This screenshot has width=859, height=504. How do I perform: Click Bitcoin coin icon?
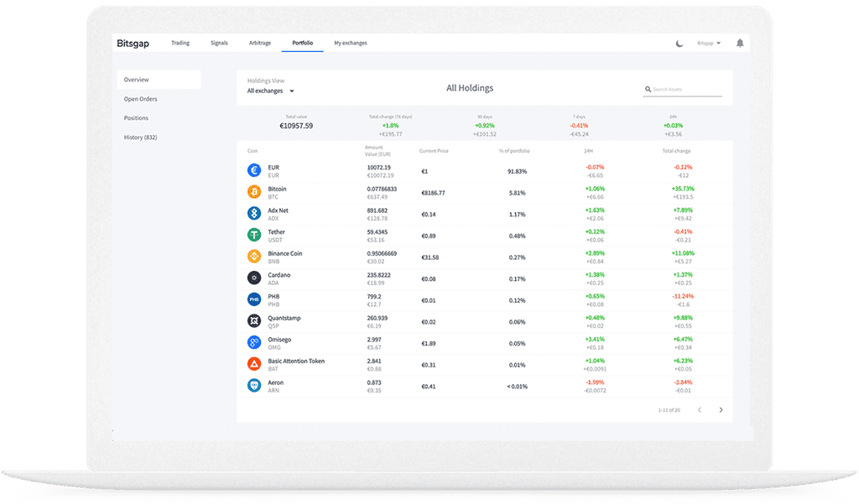tap(254, 192)
